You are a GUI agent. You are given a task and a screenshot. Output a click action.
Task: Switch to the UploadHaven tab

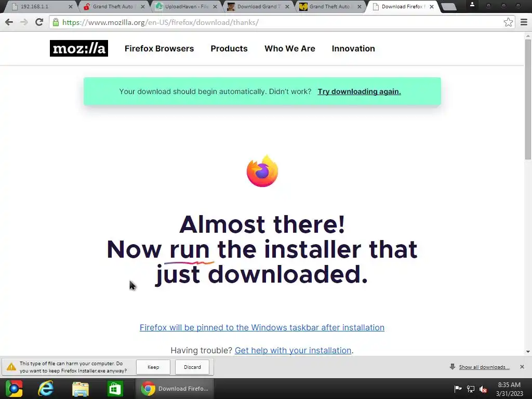pos(187,6)
